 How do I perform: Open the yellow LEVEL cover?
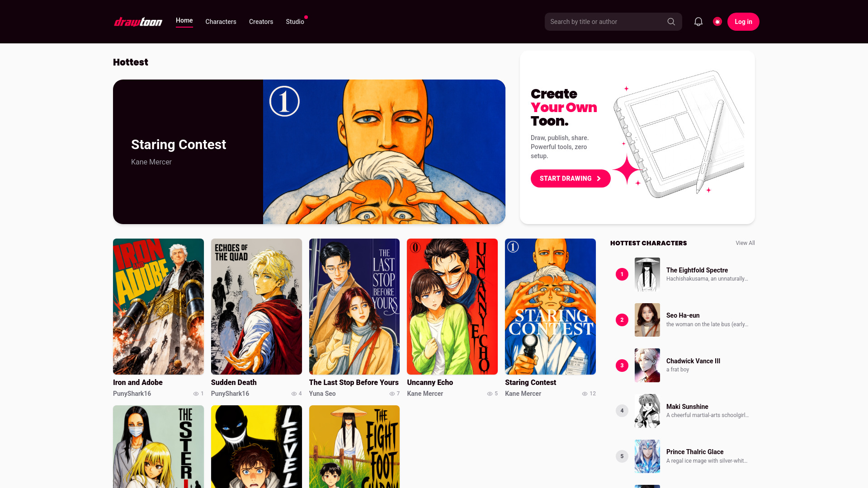256,446
